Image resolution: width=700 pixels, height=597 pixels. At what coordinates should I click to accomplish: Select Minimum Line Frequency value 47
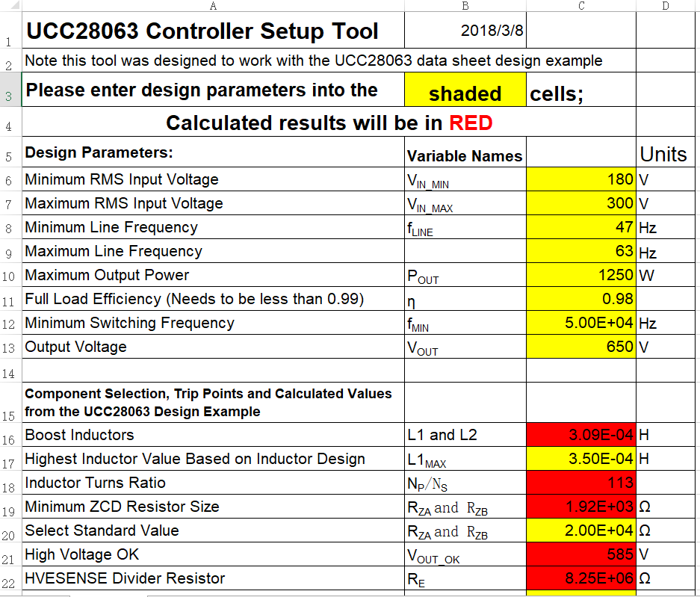[x=581, y=227]
